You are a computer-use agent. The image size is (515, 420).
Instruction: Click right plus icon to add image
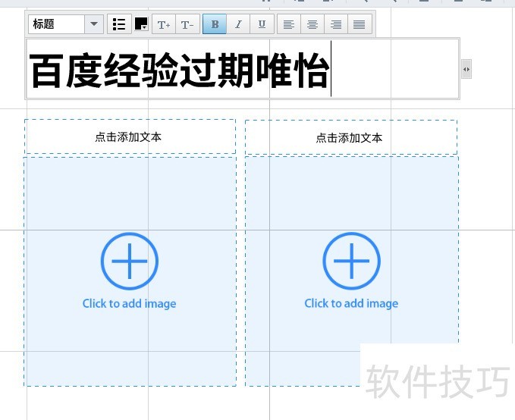tap(351, 262)
